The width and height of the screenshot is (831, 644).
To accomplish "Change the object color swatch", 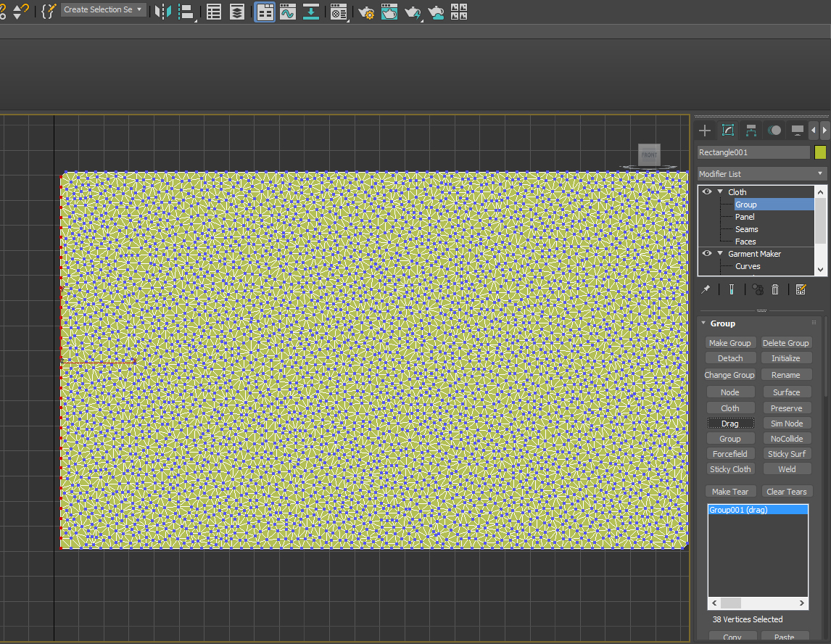I will [820, 152].
